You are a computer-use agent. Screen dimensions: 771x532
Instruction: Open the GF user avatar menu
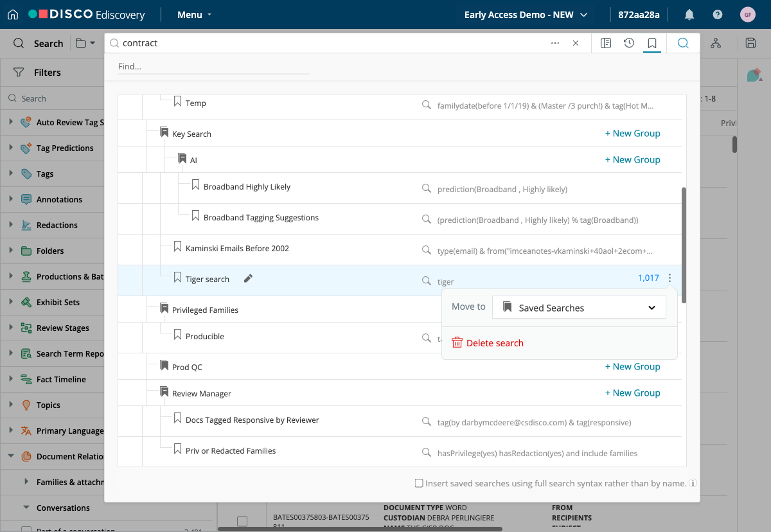pyautogui.click(x=747, y=15)
